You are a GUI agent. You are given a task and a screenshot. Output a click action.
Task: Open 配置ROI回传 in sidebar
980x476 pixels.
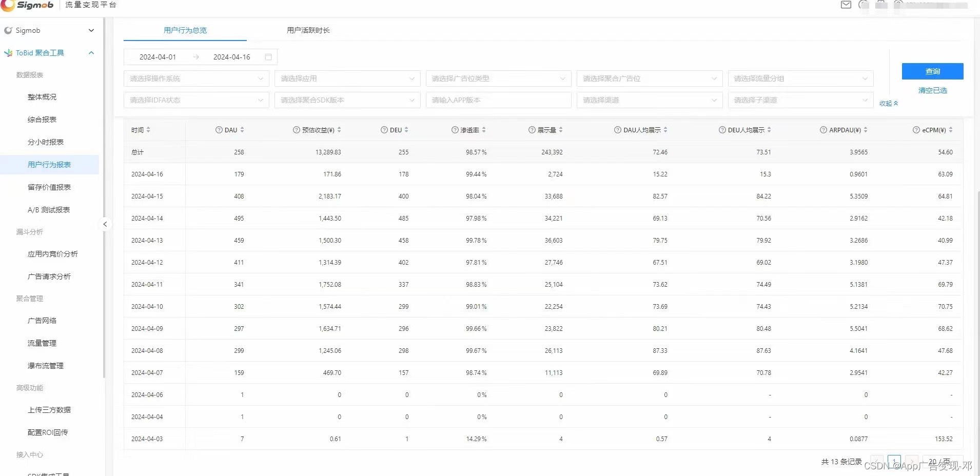click(48, 432)
